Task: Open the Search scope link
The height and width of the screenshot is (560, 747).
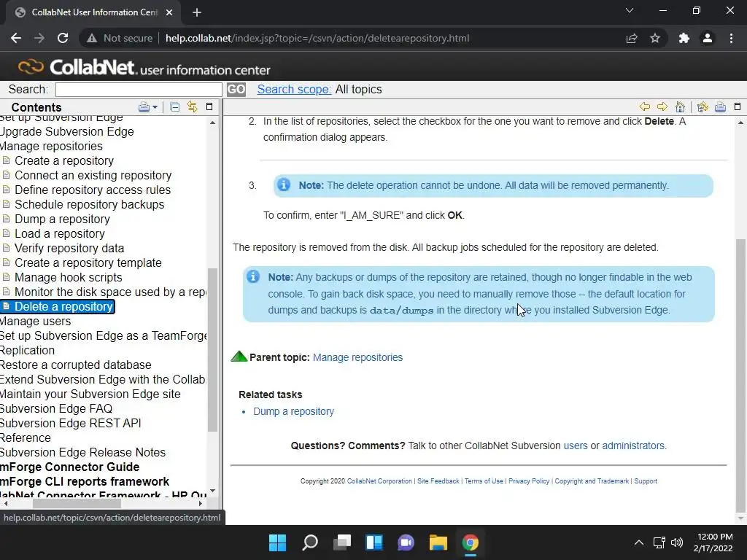Action: 294,90
